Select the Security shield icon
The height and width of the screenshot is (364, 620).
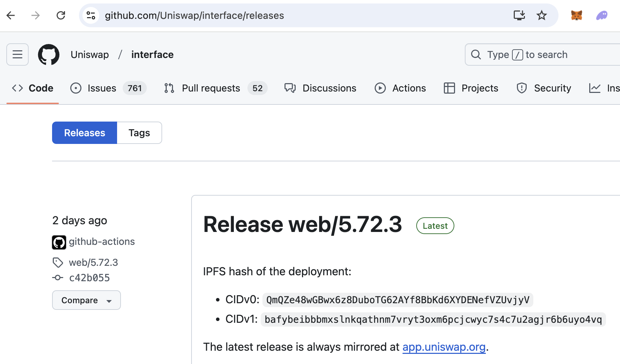(521, 88)
